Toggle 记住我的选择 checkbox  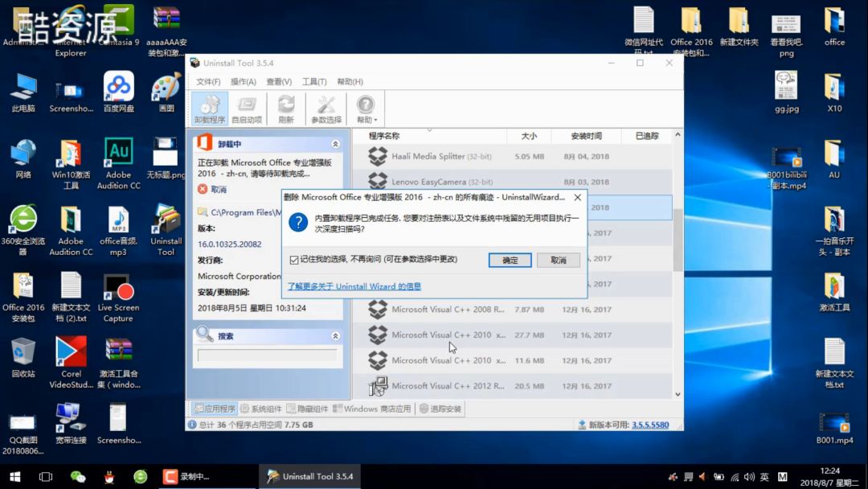294,260
